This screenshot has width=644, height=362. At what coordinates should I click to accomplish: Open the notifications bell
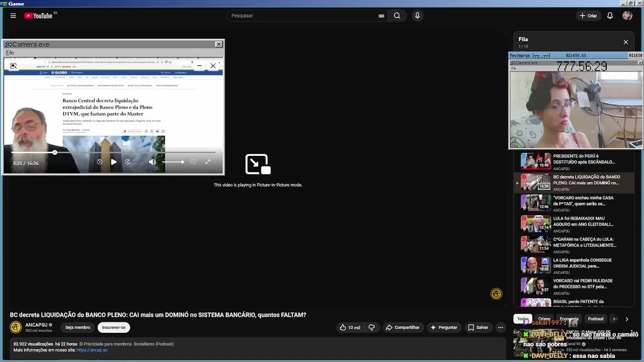click(610, 16)
